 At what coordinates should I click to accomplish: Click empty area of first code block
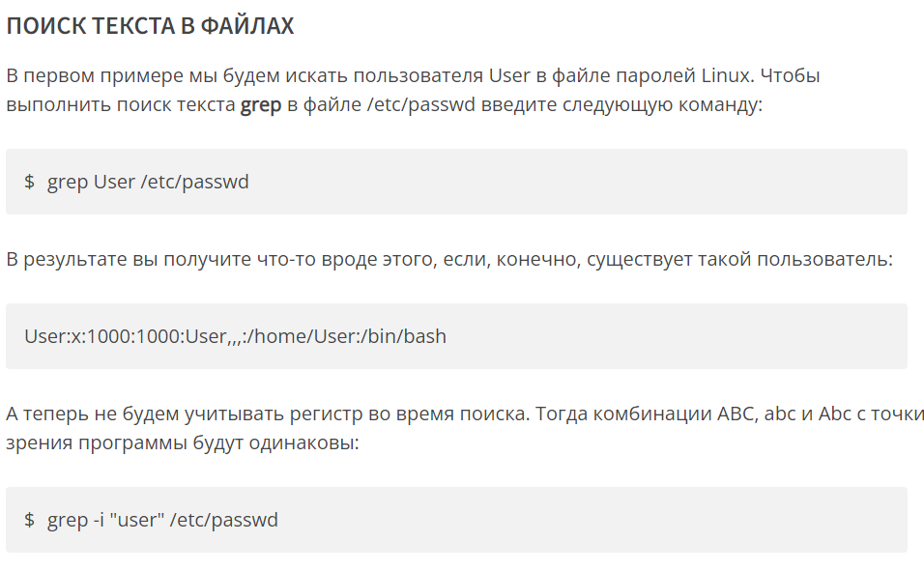[578, 182]
